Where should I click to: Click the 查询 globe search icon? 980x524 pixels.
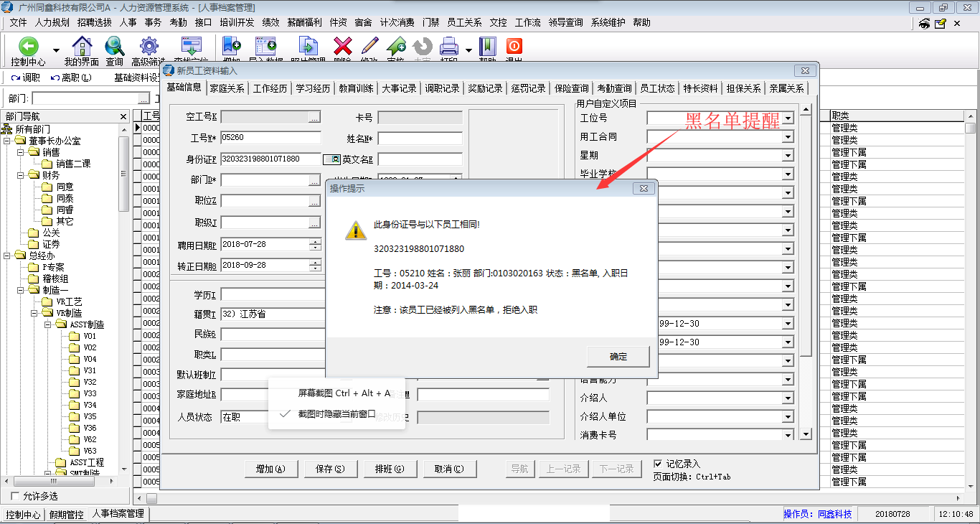[x=115, y=47]
